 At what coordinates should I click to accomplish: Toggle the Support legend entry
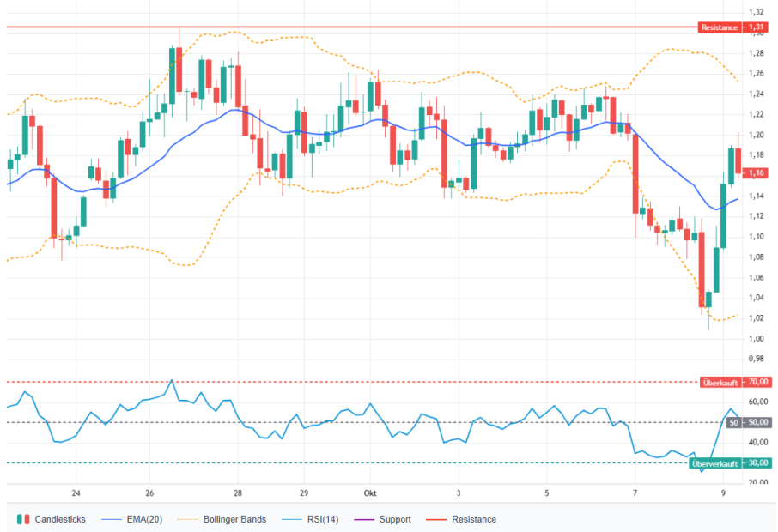point(382,519)
